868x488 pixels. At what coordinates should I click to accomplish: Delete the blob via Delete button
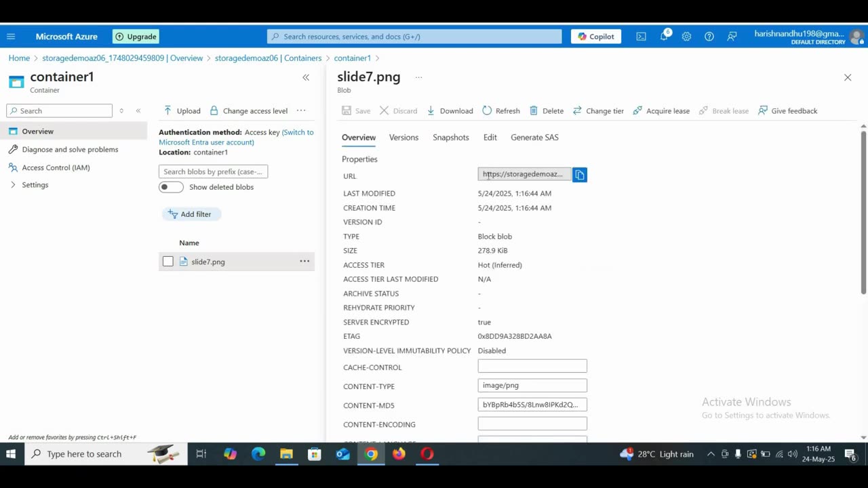(x=547, y=110)
